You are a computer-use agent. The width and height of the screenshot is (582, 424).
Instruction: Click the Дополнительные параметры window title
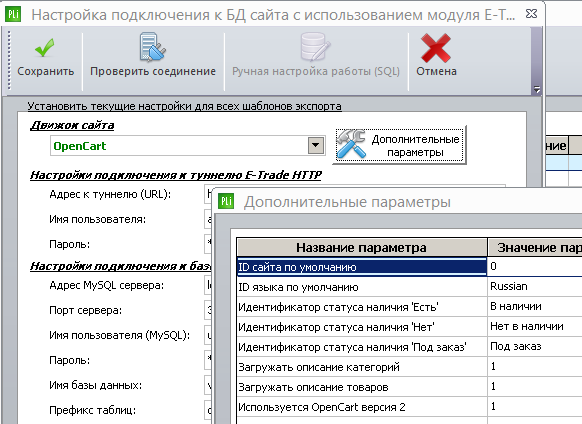point(347,202)
